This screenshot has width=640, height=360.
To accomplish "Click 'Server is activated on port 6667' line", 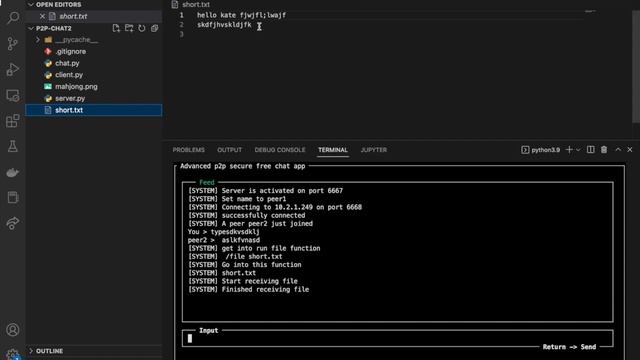I will tap(265, 191).
